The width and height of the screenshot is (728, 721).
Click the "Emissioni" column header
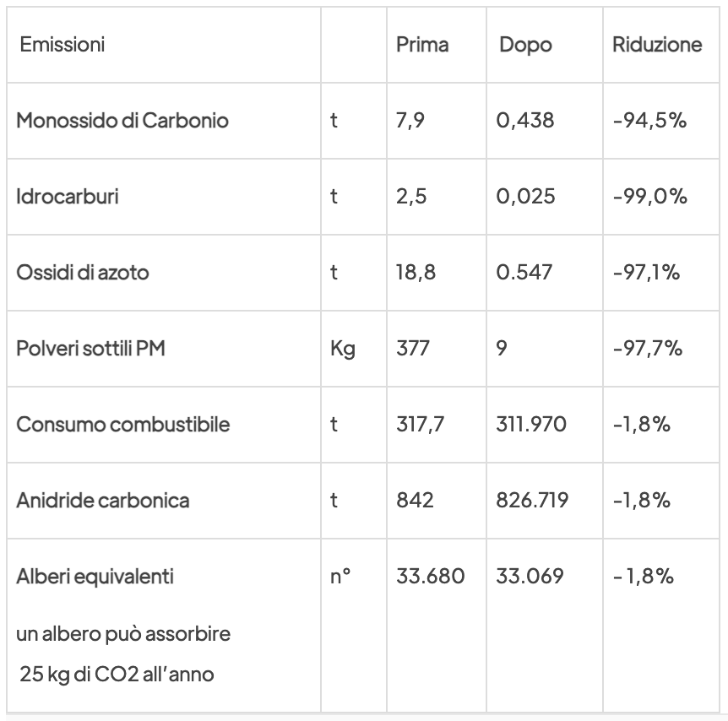coord(62,45)
